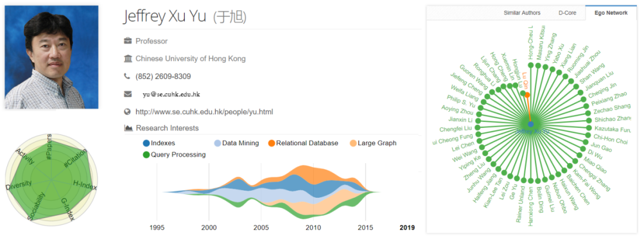Toggle the Data Mining legend swatch
Screen dimensions: 644x239
[x=218, y=143]
